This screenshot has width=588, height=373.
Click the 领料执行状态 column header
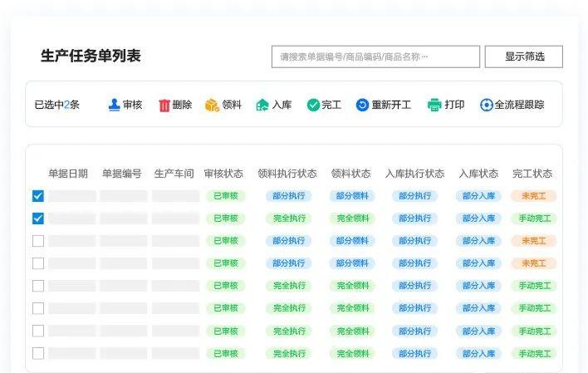point(287,174)
